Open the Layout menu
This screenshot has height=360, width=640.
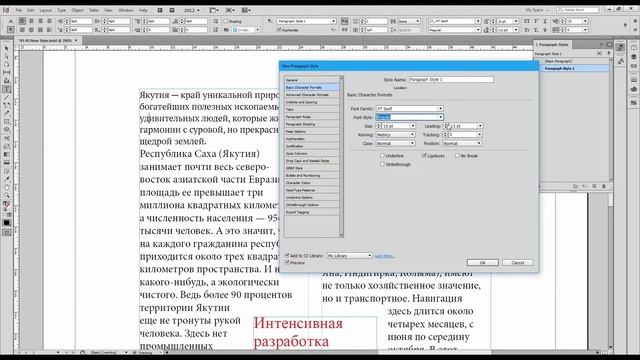coord(45,10)
